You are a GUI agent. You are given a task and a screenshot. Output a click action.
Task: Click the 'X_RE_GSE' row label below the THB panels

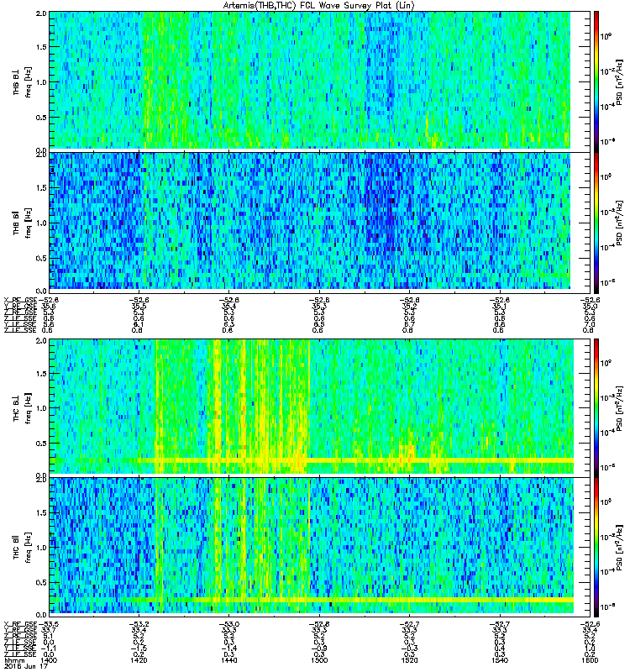pyautogui.click(x=20, y=300)
